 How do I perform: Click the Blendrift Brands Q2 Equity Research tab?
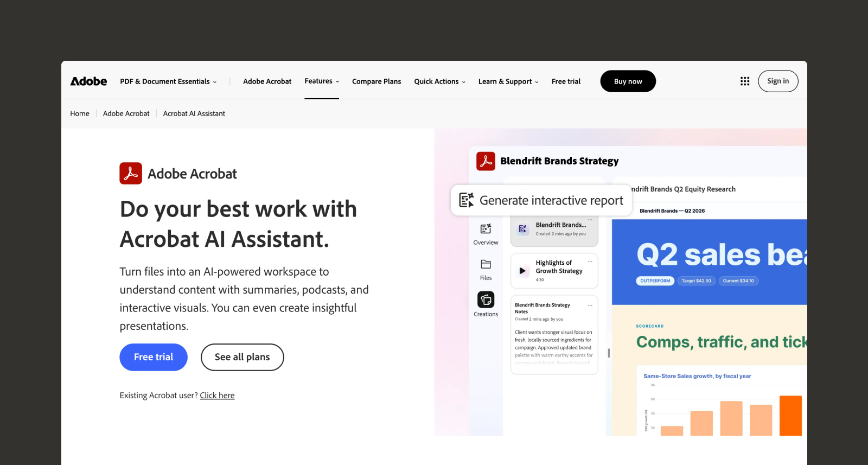pos(684,189)
